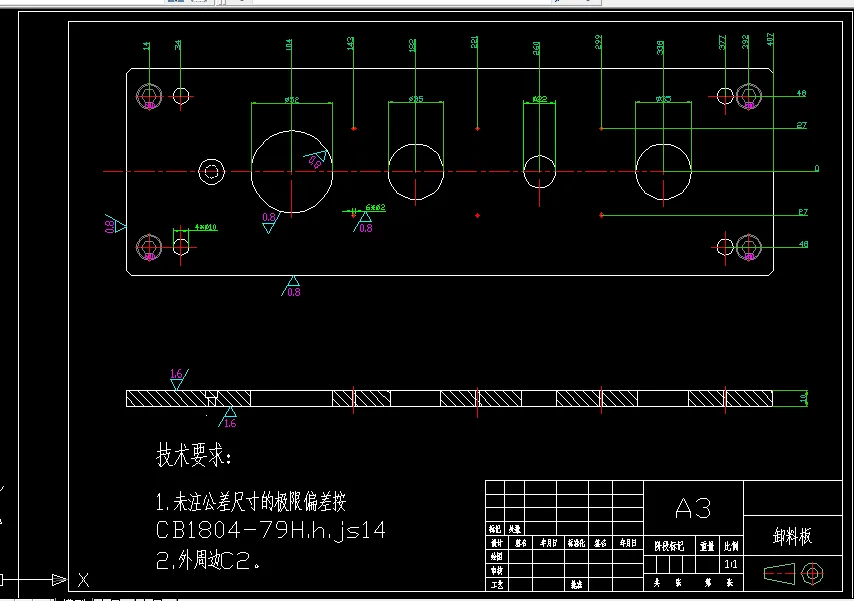Image resolution: width=854 pixels, height=601 pixels.
Task: Select the 0 baseline dimension on the centerline
Action: tap(816, 168)
